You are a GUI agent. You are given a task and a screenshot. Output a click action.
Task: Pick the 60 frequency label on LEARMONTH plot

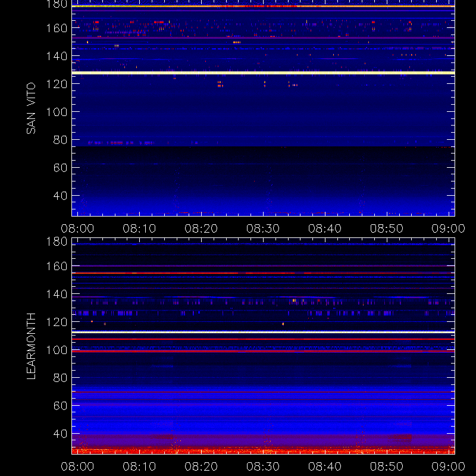tap(60, 406)
